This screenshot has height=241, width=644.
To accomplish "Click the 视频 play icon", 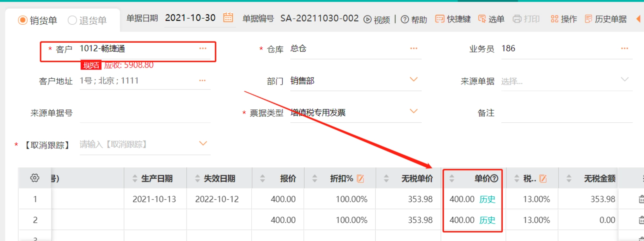I will tap(367, 20).
